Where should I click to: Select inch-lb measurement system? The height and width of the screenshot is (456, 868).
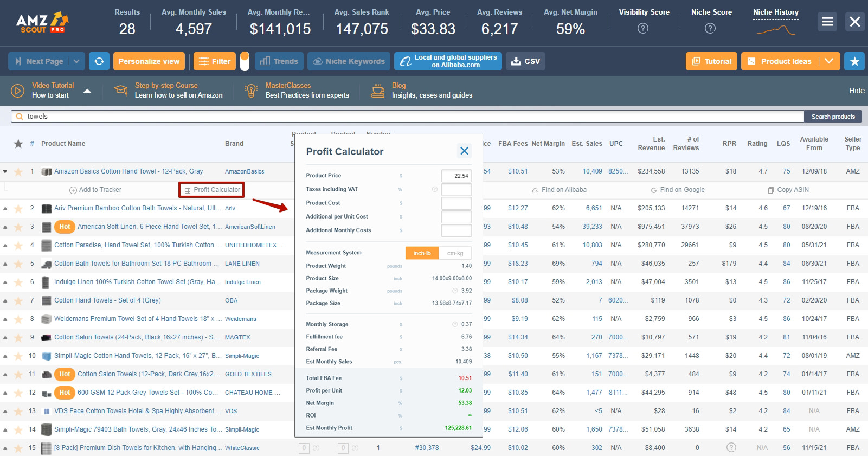point(422,253)
